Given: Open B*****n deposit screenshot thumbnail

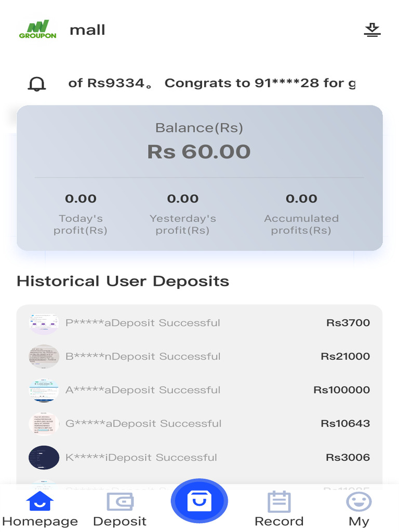Looking at the screenshot, I should point(44,357).
